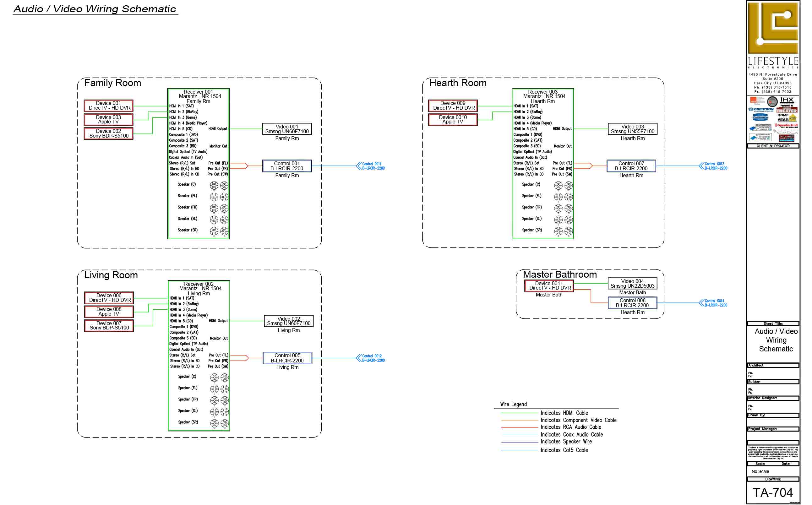The image size is (812, 505).
Task: Select the Control 0012 off-page connector arrow
Action: click(359, 358)
